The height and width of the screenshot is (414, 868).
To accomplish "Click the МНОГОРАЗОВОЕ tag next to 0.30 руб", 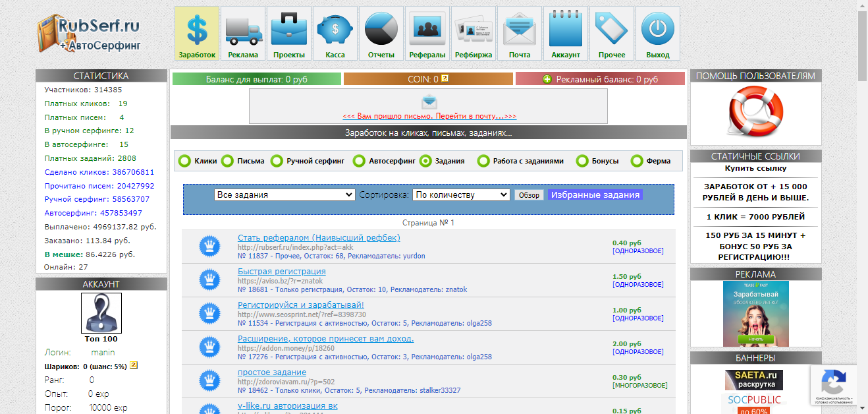I will click(640, 386).
